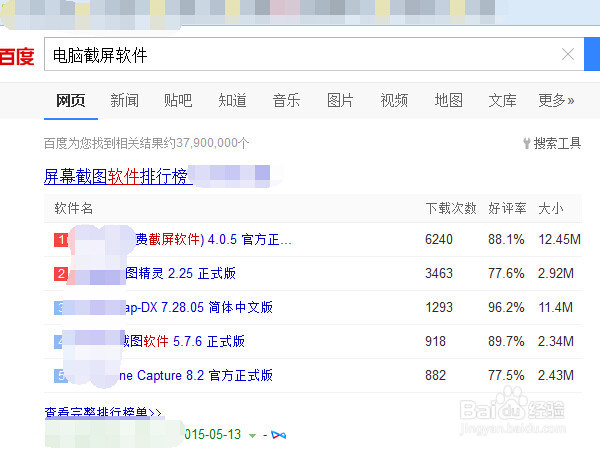
Task: Click the 大小 column header
Action: click(551, 209)
